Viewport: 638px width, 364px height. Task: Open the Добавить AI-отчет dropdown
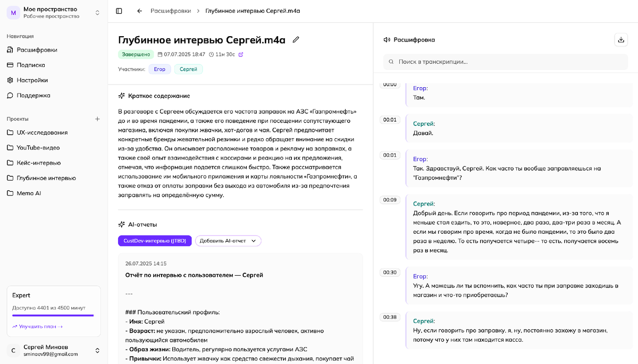pyautogui.click(x=228, y=240)
